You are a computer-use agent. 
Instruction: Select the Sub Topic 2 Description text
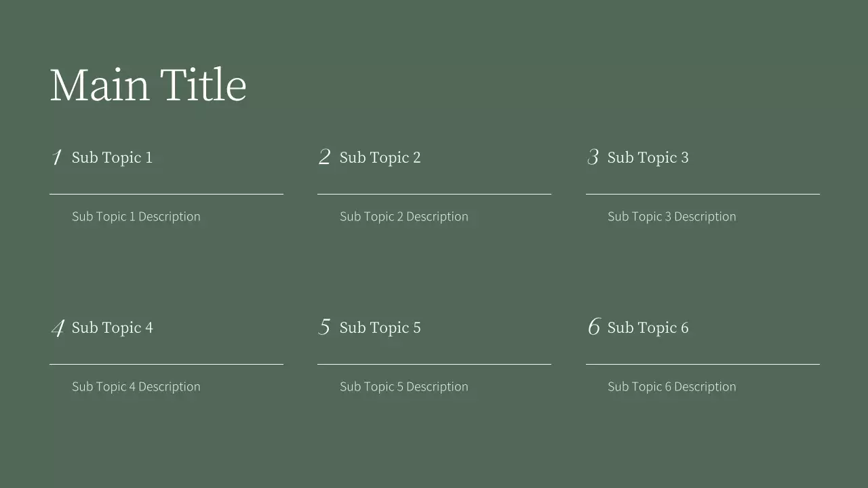click(x=403, y=217)
